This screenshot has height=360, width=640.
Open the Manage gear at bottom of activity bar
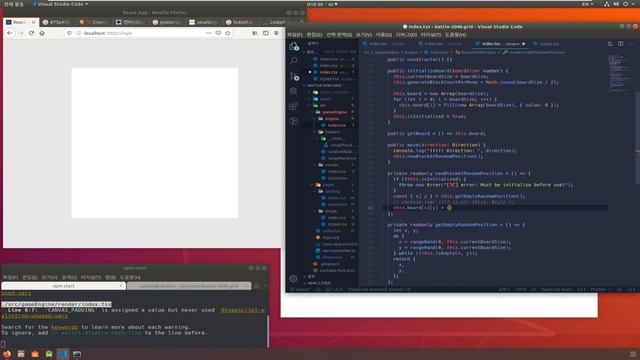pyautogui.click(x=293, y=279)
